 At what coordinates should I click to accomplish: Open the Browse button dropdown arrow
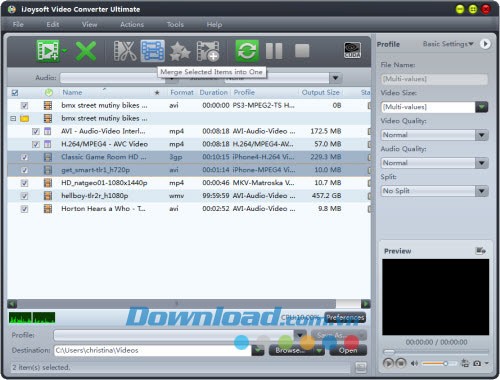pyautogui.click(x=319, y=351)
